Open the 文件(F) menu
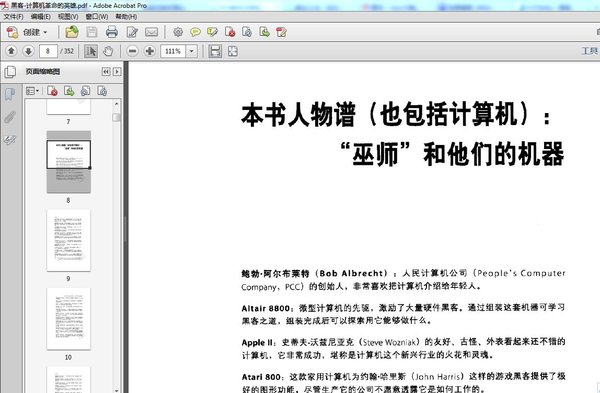The image size is (600, 393). pyautogui.click(x=13, y=16)
